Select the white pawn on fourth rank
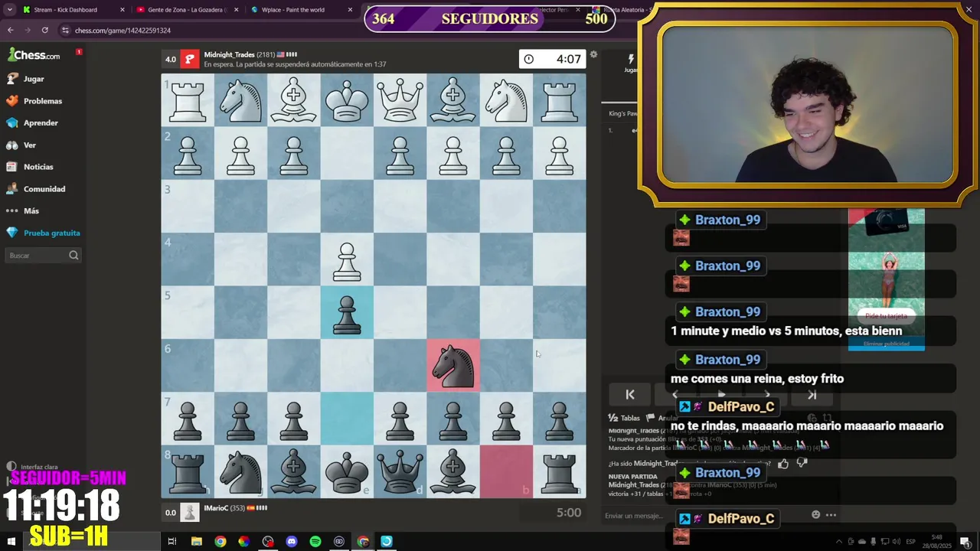Image resolution: width=980 pixels, height=551 pixels. pos(347,260)
